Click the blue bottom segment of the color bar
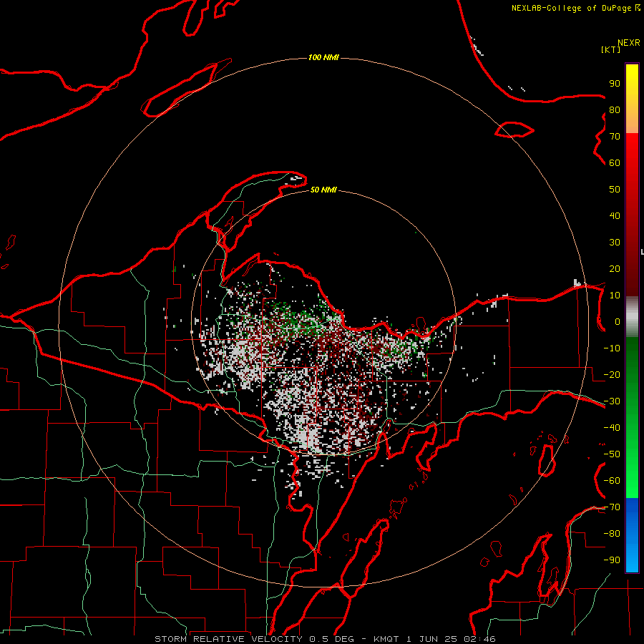The image size is (644, 644). point(632,535)
